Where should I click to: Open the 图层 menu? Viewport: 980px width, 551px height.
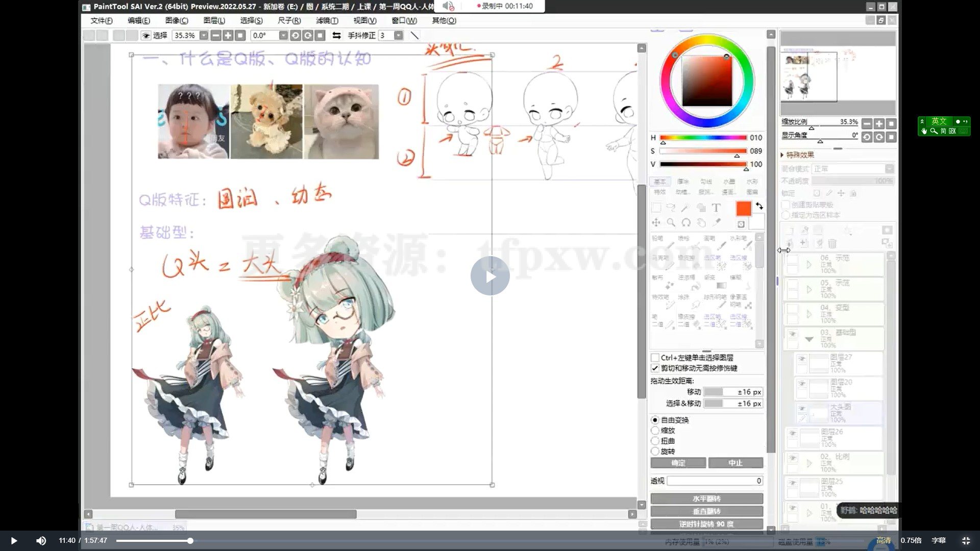click(215, 21)
